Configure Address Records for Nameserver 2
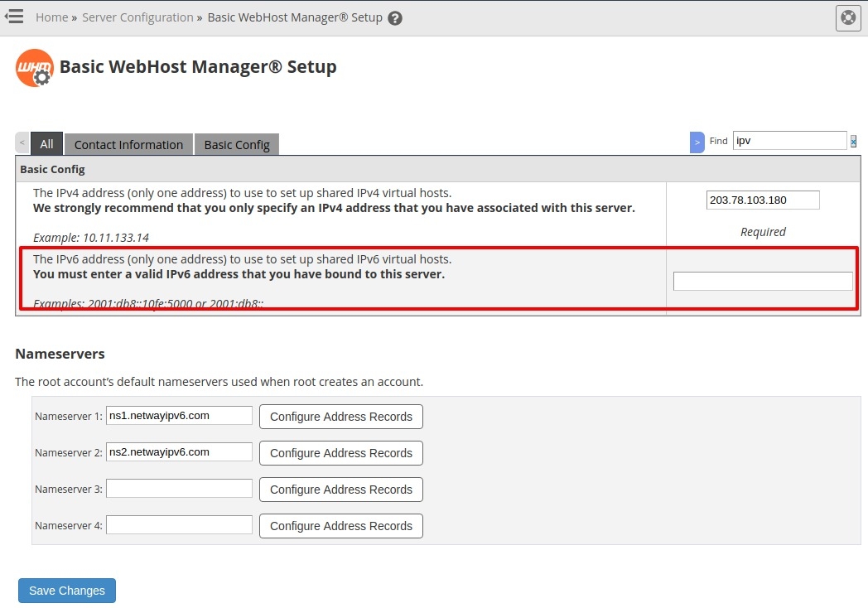 coord(340,453)
